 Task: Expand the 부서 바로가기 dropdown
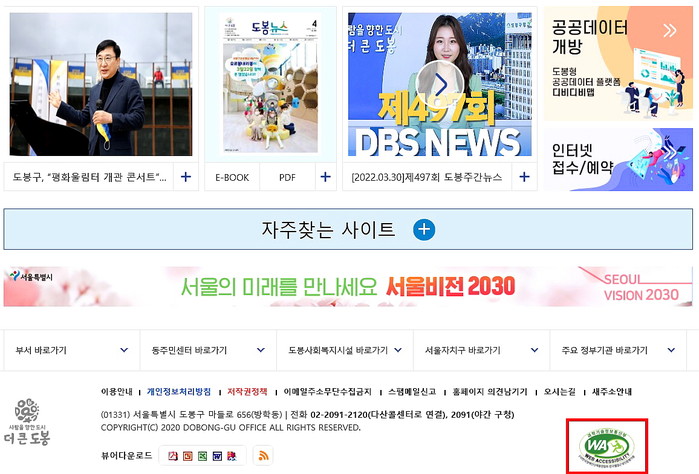70,350
